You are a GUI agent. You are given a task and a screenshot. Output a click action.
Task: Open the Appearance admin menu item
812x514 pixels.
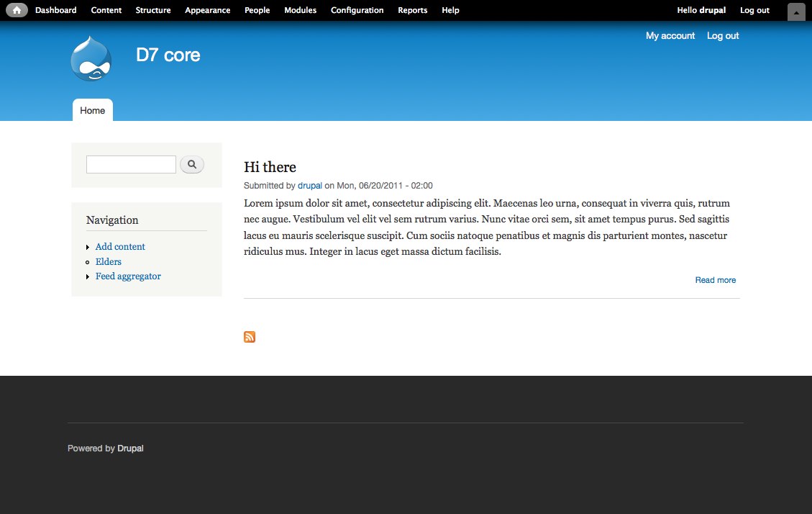(208, 10)
